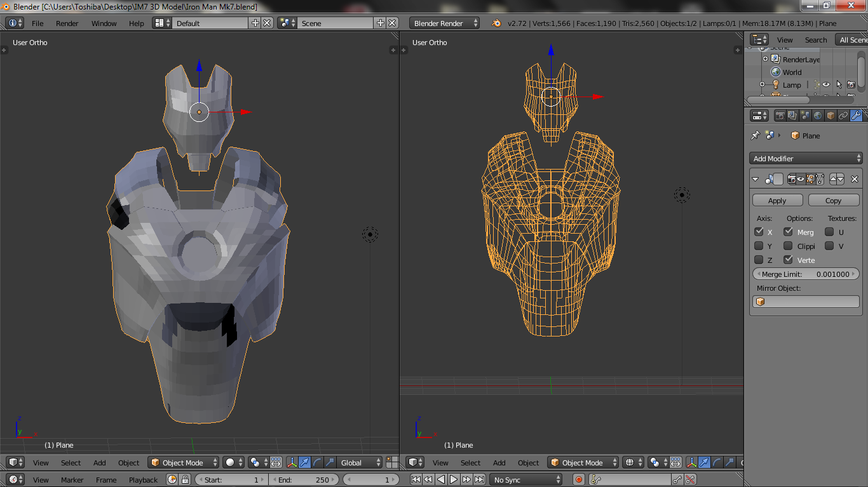Play the animation in reverse
The width and height of the screenshot is (868, 487).
pyautogui.click(x=441, y=480)
